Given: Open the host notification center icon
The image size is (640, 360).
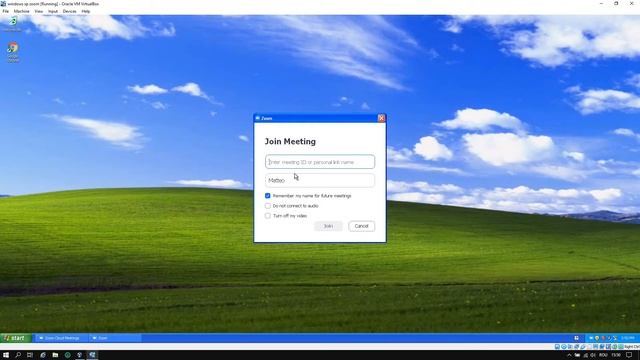Looking at the screenshot, I should (629, 356).
